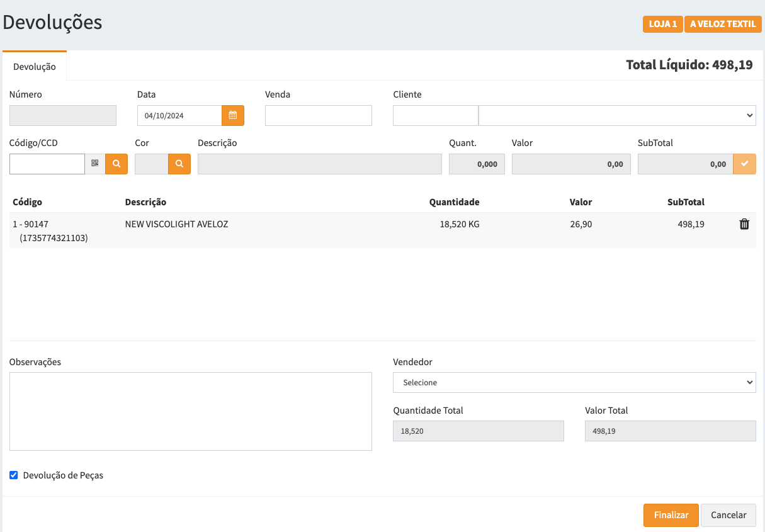Focus the Código/CCD text field
This screenshot has height=532, width=765.
click(x=47, y=164)
